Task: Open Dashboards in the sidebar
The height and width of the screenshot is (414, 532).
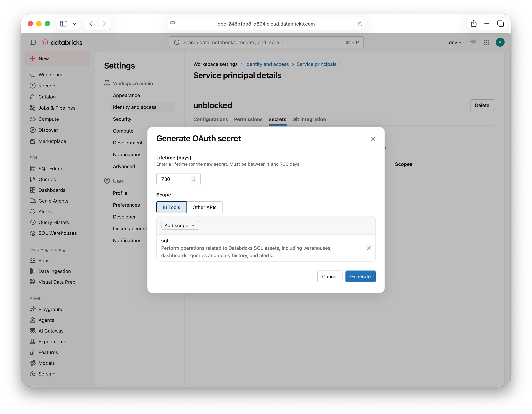Action: (52, 190)
